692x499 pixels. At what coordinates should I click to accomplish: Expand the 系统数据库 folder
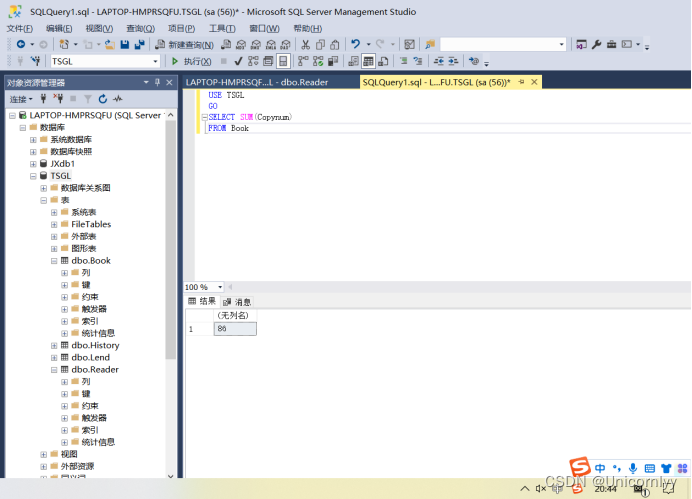33,140
